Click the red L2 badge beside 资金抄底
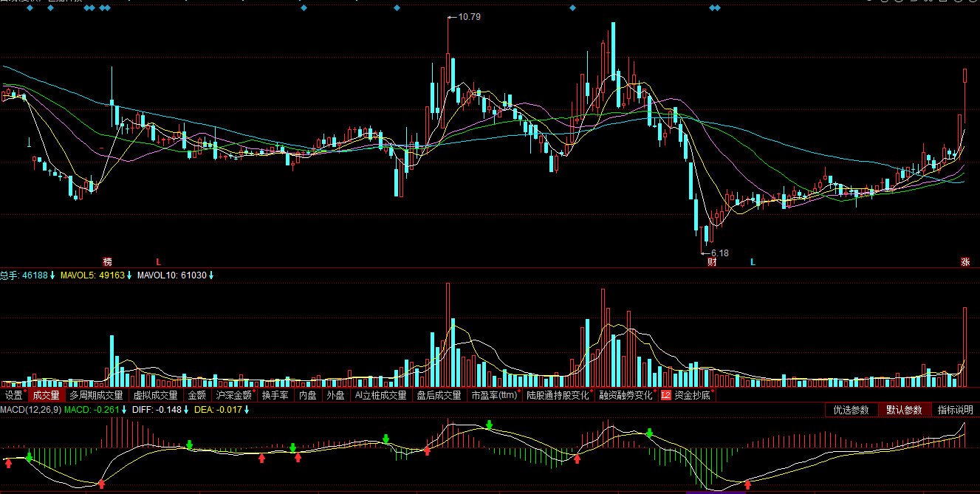Viewport: 980px width, 494px height. tap(666, 396)
